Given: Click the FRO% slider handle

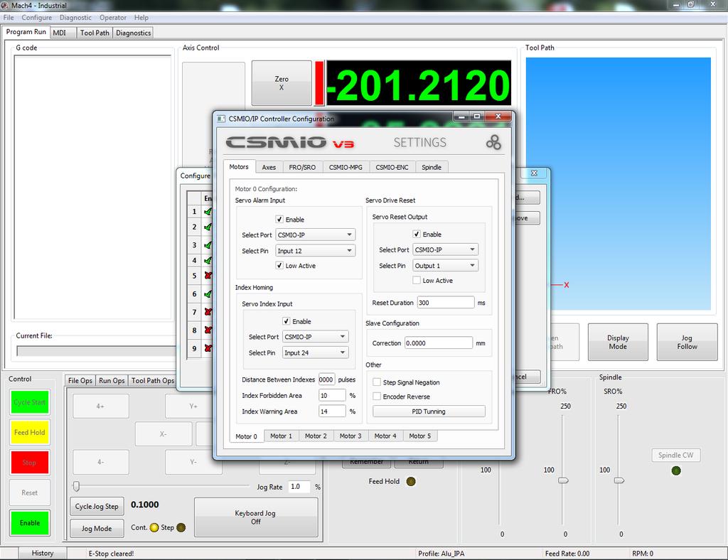Looking at the screenshot, I should tap(563, 480).
